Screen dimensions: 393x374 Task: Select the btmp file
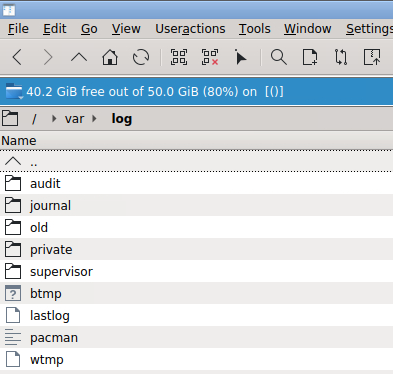coord(196,293)
